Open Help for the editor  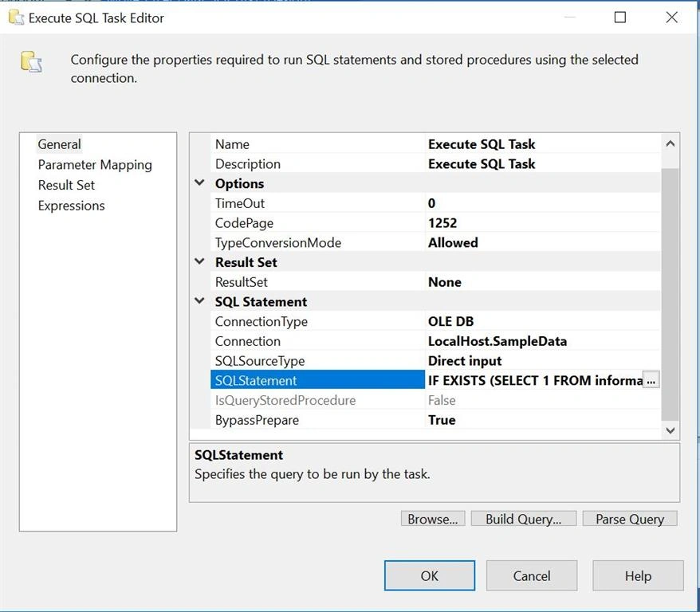(638, 576)
